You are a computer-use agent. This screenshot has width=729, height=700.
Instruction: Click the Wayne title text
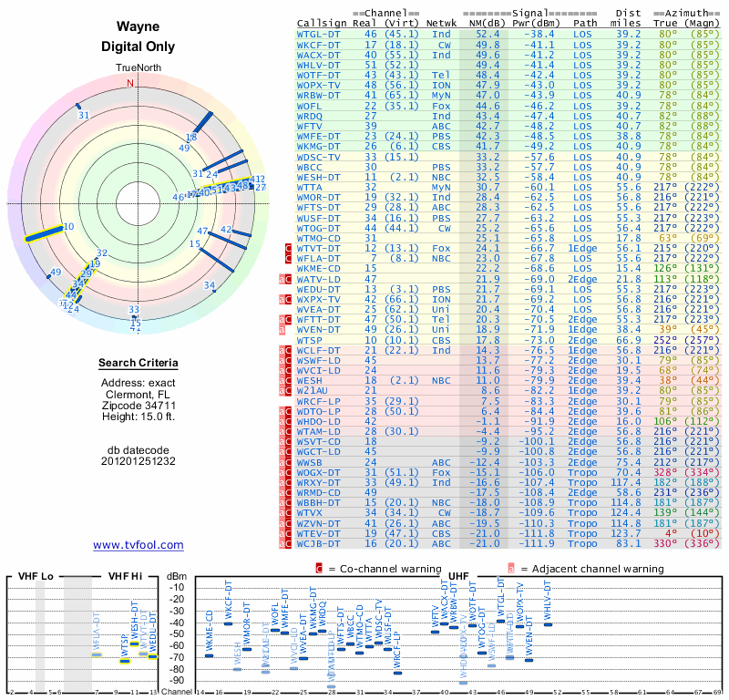tap(139, 26)
